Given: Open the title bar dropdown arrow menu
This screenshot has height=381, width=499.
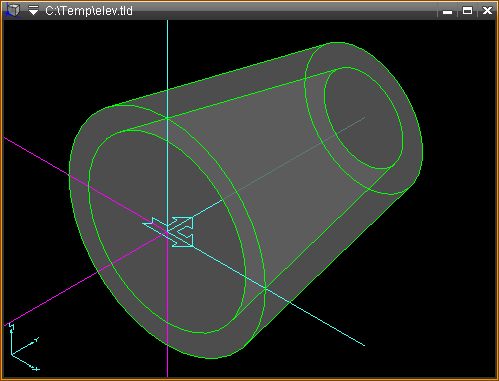Looking at the screenshot, I should (x=33, y=10).
